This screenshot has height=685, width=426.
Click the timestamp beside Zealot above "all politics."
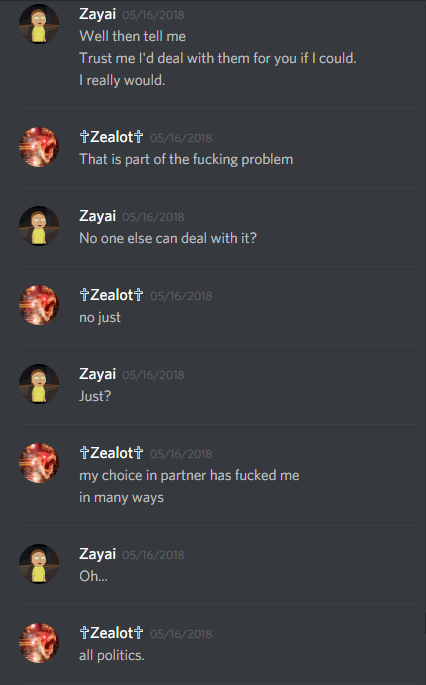click(181, 634)
